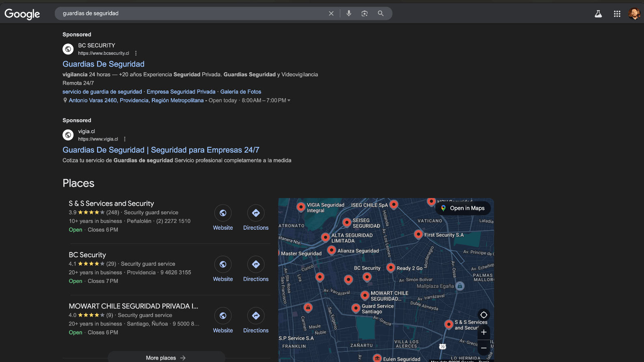Open Guardias De Seguridad BC Security ad
This screenshot has width=644, height=362.
104,64
